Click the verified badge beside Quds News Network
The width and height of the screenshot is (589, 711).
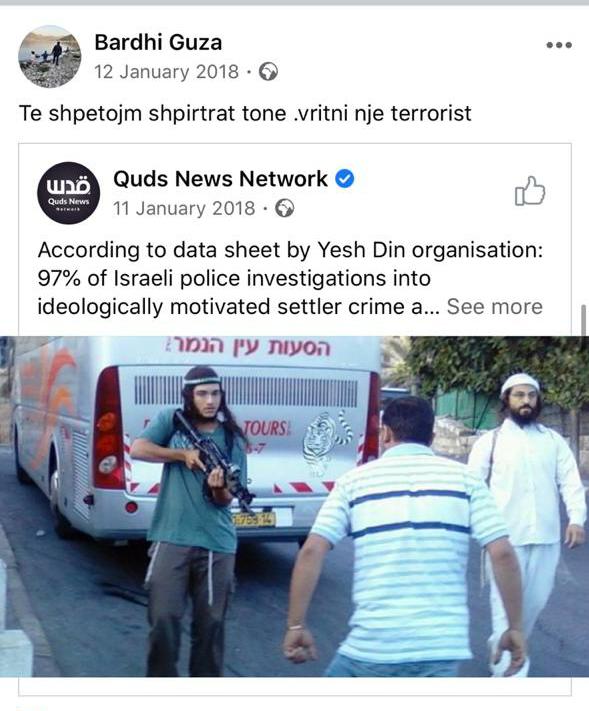click(345, 179)
